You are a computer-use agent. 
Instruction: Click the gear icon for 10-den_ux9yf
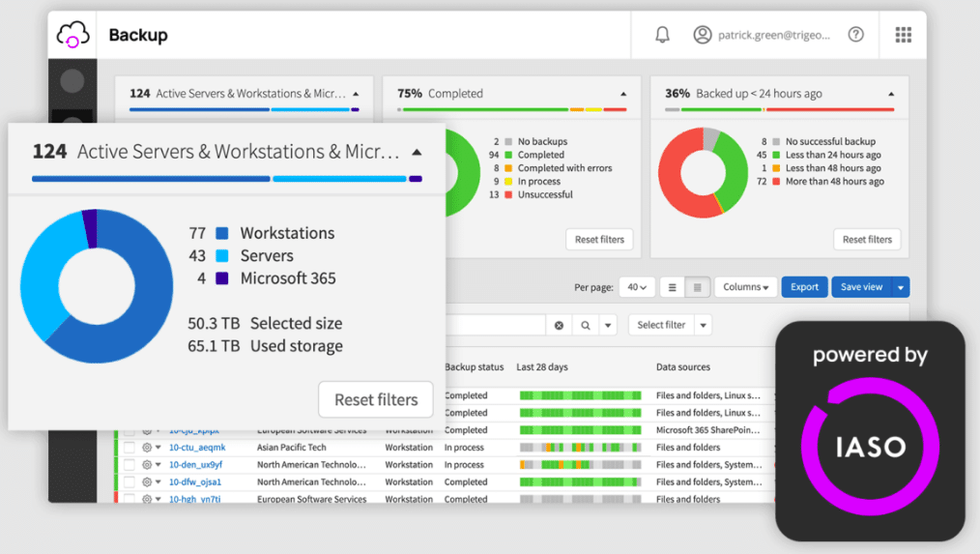[x=147, y=465]
